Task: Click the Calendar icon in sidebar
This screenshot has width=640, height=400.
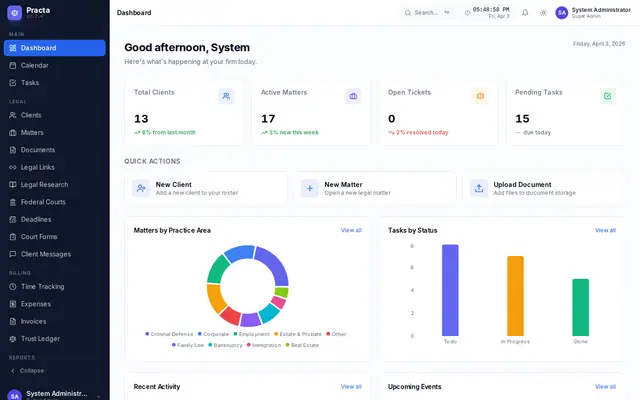Action: (x=13, y=65)
